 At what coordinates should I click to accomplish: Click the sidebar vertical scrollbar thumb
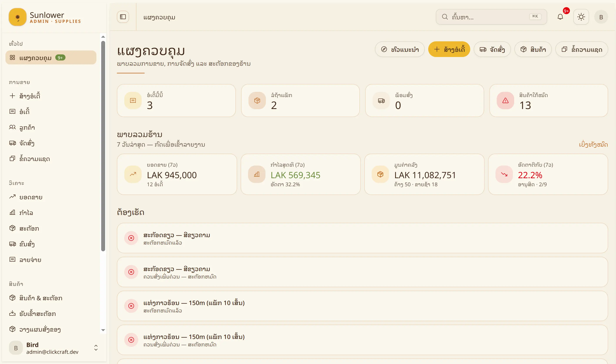point(103,146)
